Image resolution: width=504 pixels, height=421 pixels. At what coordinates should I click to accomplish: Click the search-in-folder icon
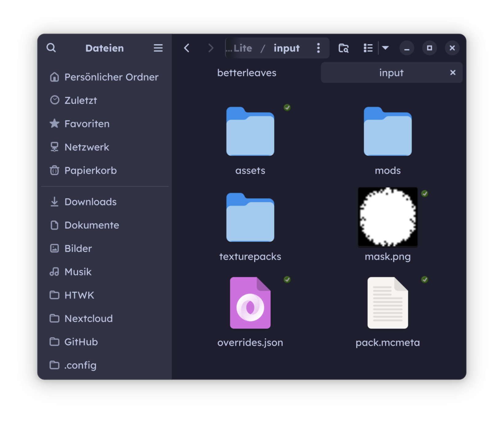pyautogui.click(x=343, y=48)
